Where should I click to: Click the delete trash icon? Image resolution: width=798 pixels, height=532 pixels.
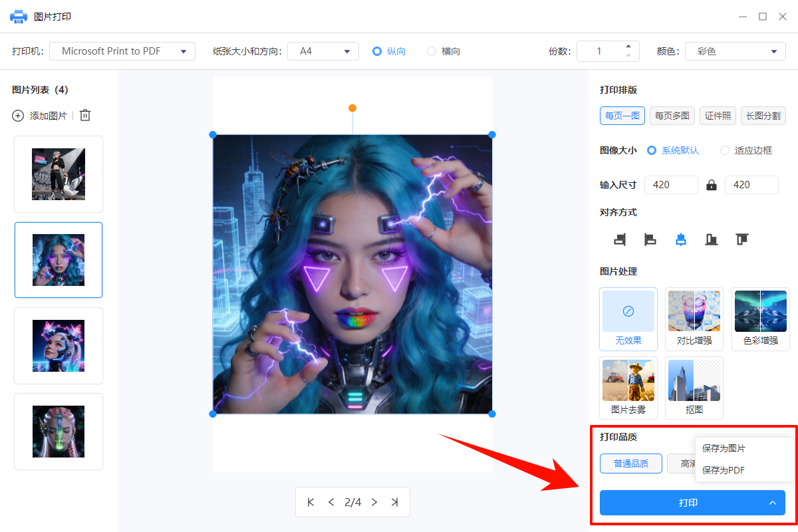pyautogui.click(x=84, y=115)
